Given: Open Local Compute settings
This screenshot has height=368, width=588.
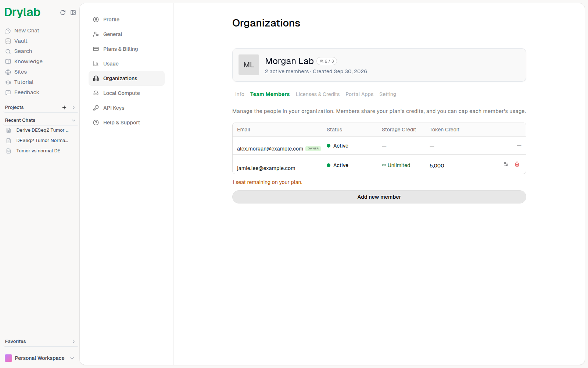Looking at the screenshot, I should pos(126,93).
